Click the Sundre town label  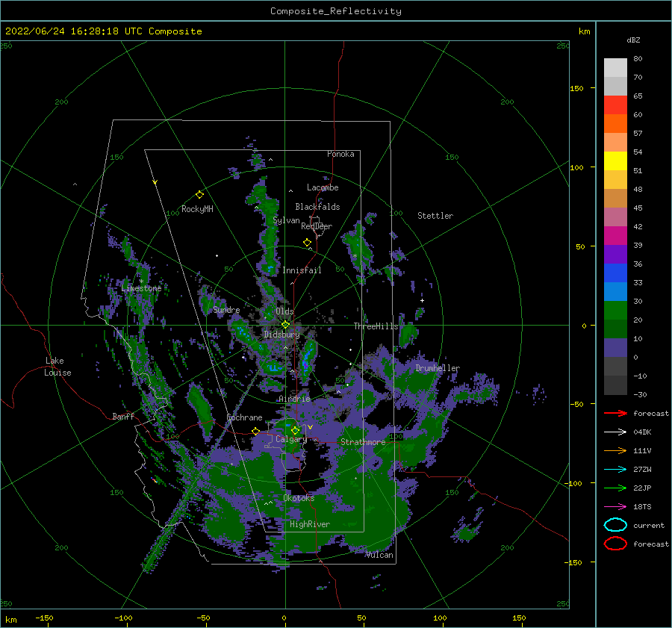pos(226,309)
